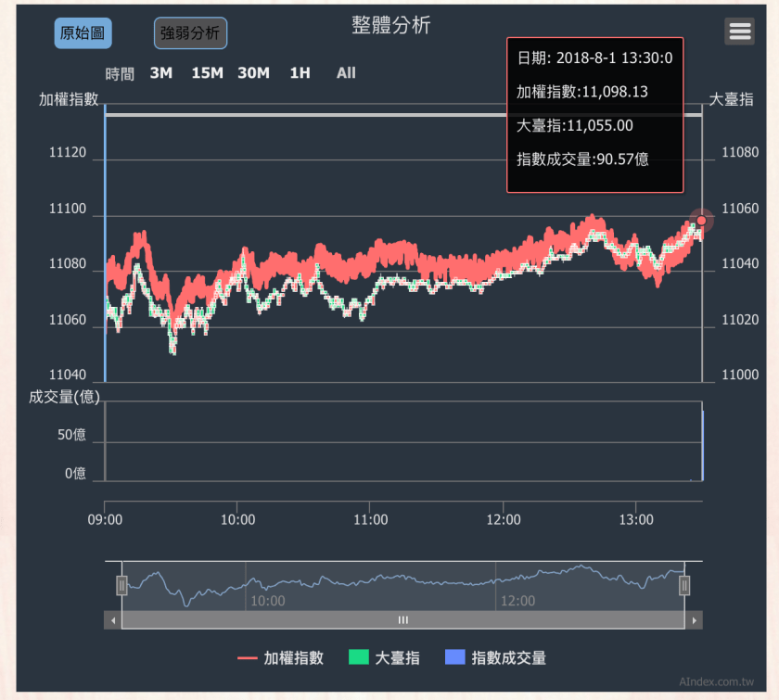
Task: Click the 原始圖 button
Action: pos(83,32)
